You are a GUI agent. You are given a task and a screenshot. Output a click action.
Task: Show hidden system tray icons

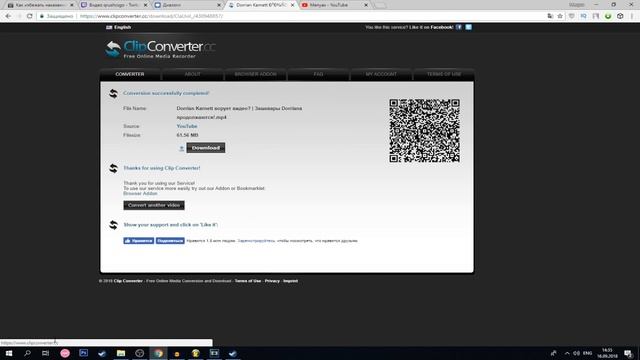pyautogui.click(x=567, y=353)
